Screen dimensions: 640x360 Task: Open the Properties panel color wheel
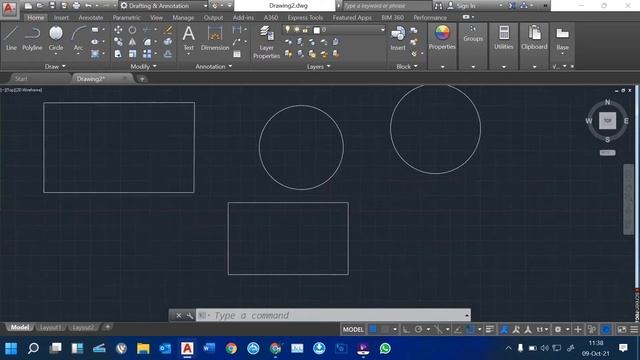tap(442, 33)
